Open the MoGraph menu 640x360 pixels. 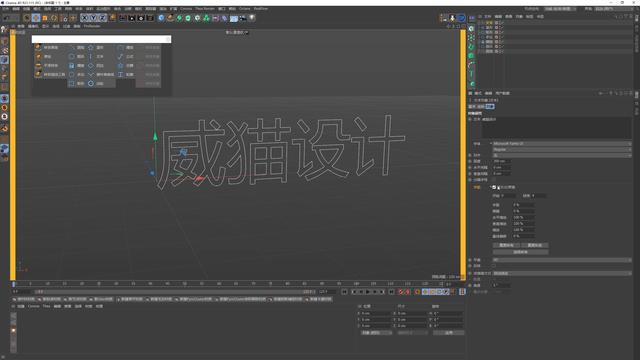(103, 9)
